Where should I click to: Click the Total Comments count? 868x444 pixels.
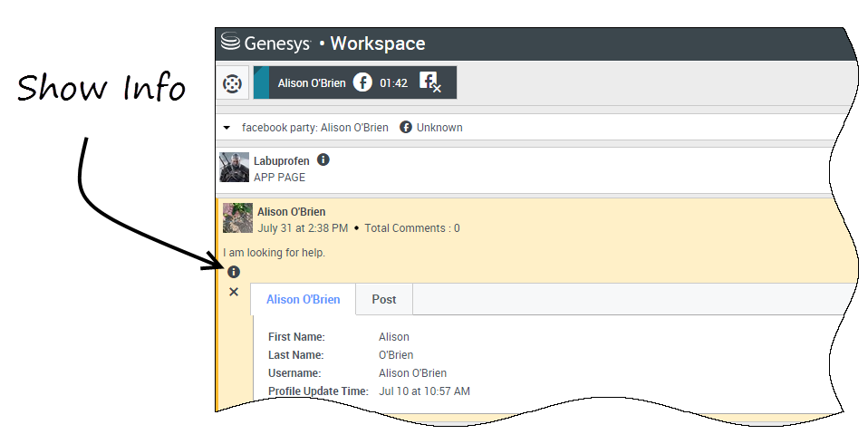(x=412, y=228)
